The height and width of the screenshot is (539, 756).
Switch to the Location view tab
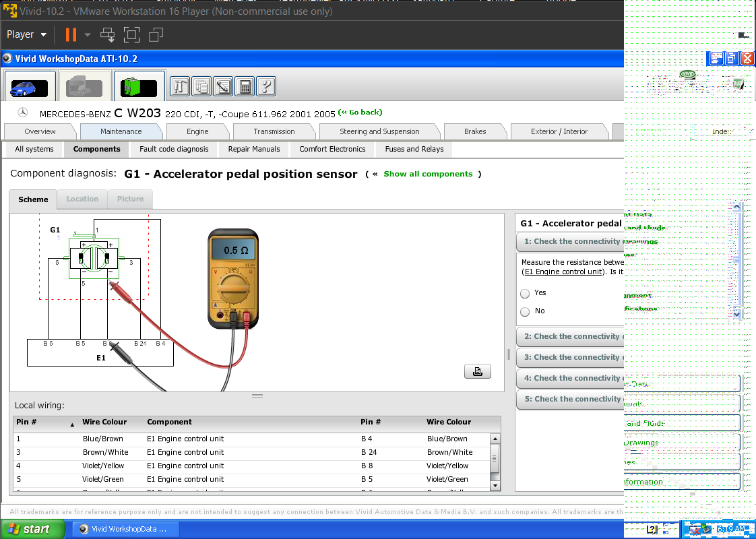82,199
